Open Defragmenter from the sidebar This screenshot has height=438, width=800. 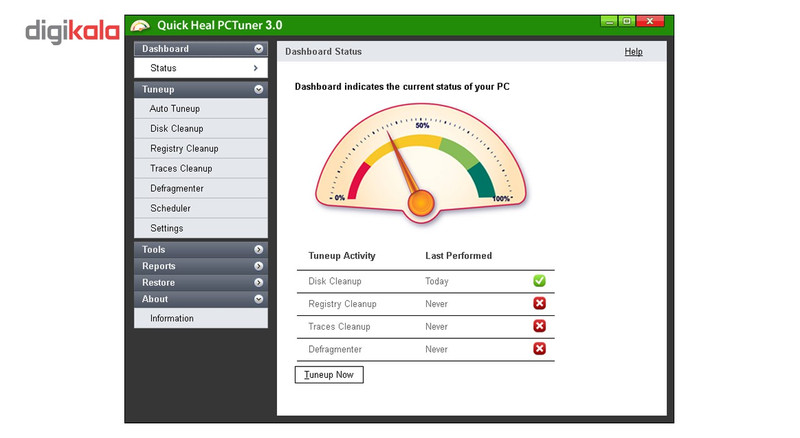click(x=201, y=188)
